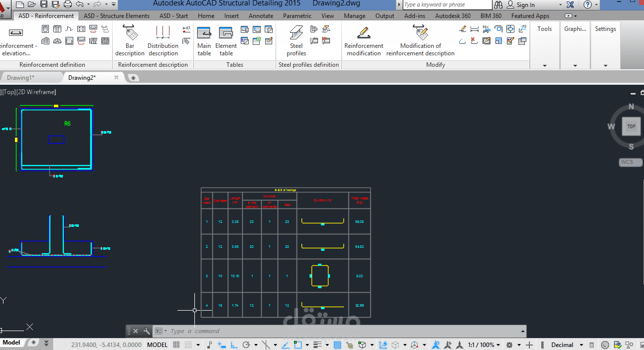Expand the Tools panel dropdown
Viewport: 644px width, 350px height.
[544, 65]
